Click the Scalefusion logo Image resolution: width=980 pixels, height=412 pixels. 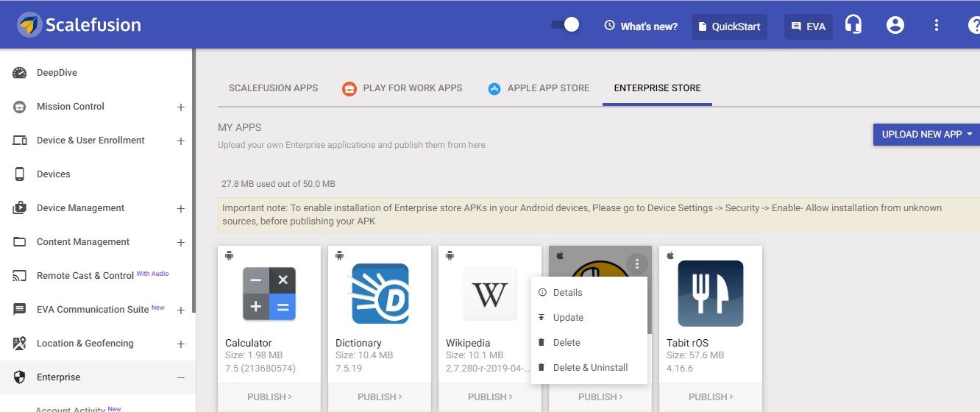tap(79, 24)
